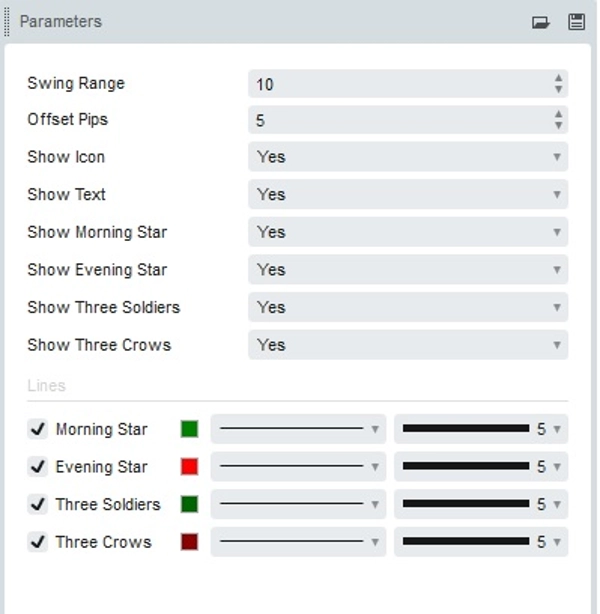
Task: Decrease Offset Pips using the down arrow
Action: [x=558, y=126]
